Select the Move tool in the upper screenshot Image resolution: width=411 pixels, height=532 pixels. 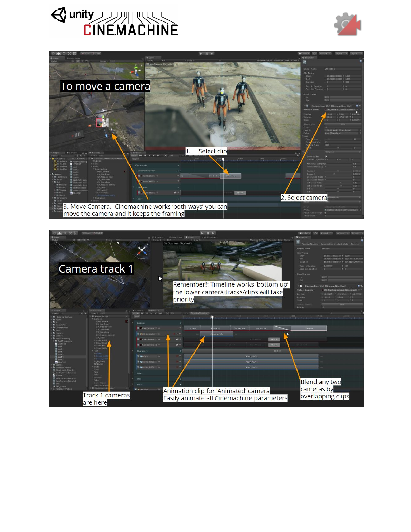(58, 53)
